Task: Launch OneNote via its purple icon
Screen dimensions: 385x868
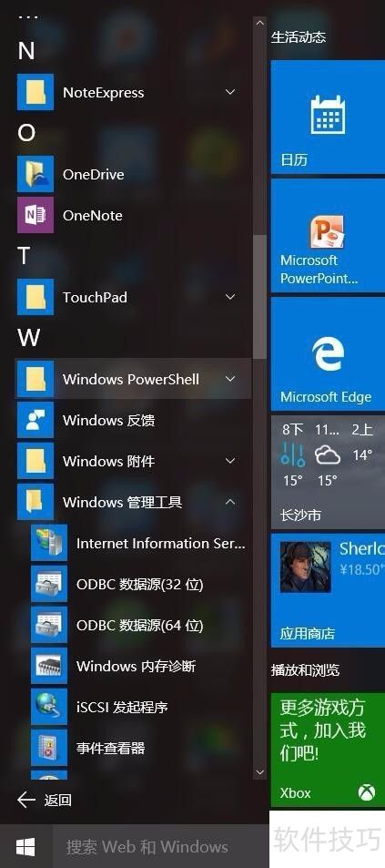Action: coord(35,215)
